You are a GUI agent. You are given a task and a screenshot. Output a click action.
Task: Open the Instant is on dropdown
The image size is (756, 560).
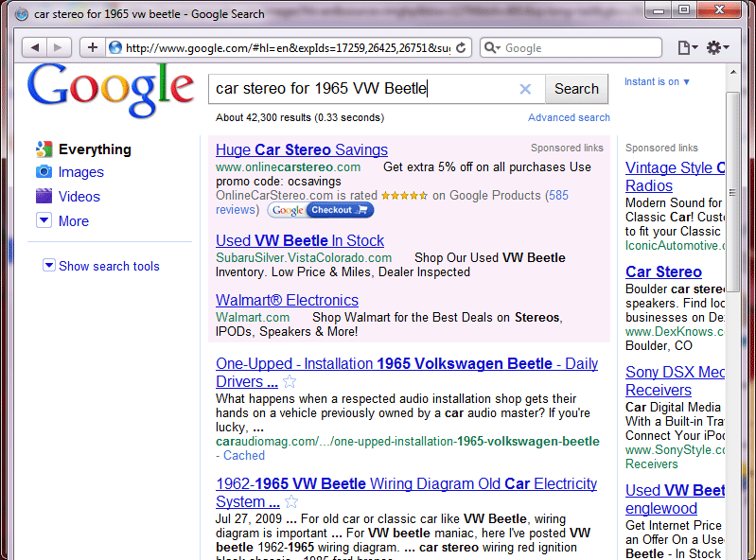click(657, 82)
